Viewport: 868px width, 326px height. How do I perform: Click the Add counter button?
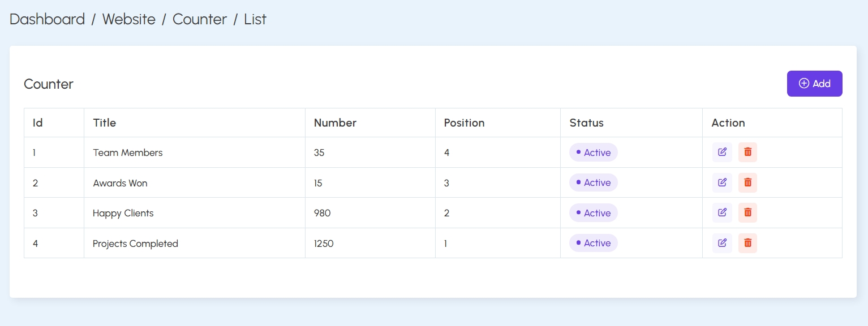pyautogui.click(x=814, y=84)
